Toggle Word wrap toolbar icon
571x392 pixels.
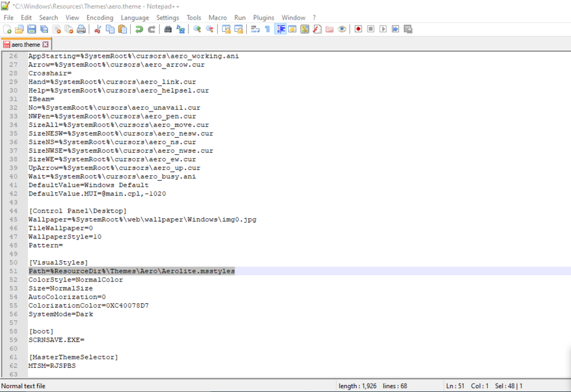pos(255,29)
